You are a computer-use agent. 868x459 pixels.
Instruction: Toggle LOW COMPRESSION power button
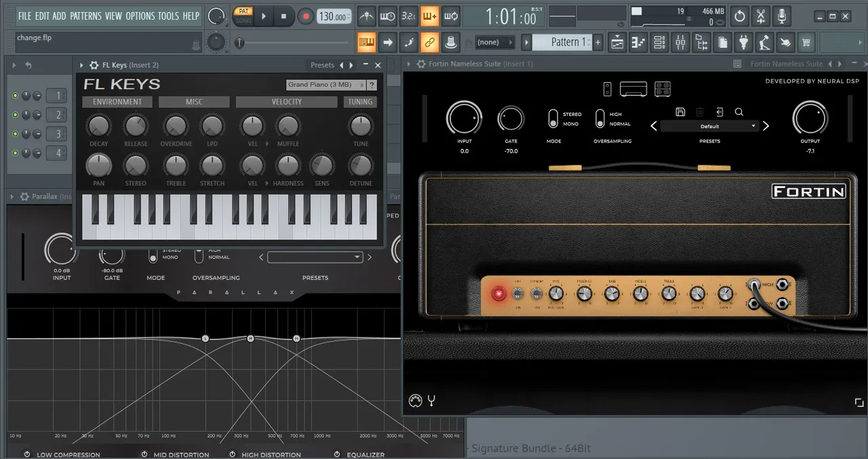27,454
